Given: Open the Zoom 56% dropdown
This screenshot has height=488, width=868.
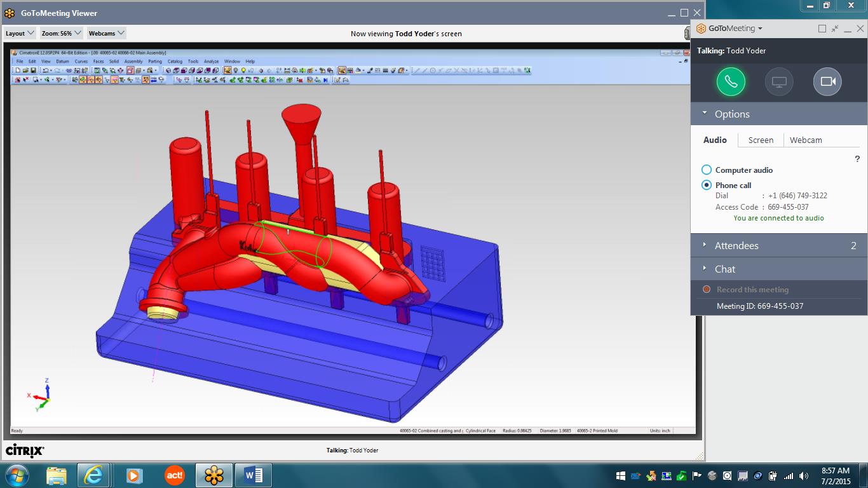Looking at the screenshot, I should click(62, 33).
